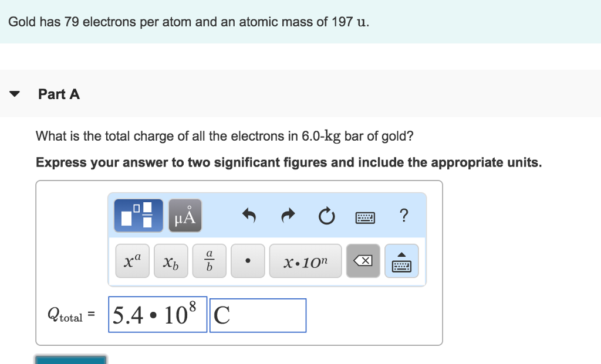Click the undo arrow icon

248,215
